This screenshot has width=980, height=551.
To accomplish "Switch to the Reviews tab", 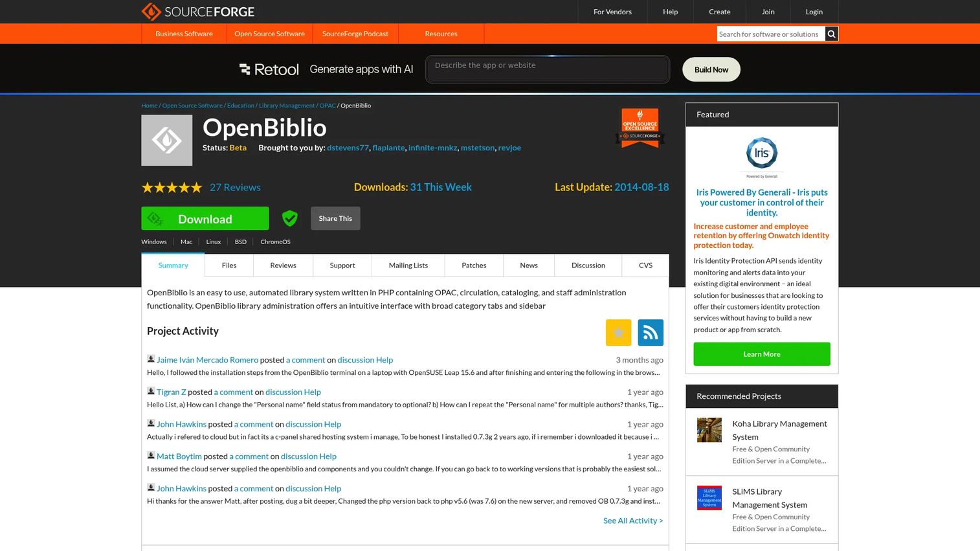I will tap(283, 265).
